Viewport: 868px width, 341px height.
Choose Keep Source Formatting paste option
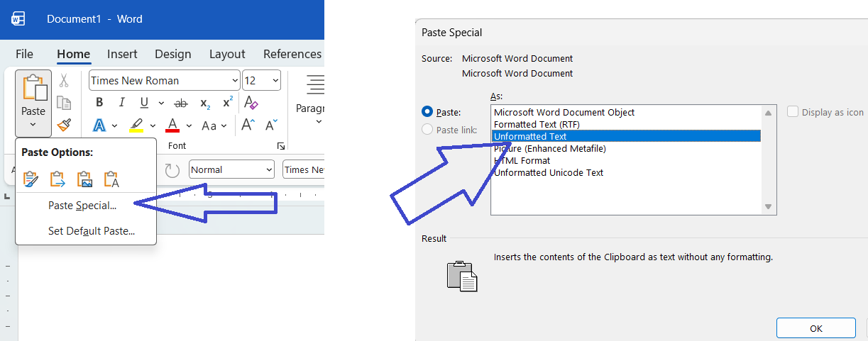pyautogui.click(x=31, y=179)
